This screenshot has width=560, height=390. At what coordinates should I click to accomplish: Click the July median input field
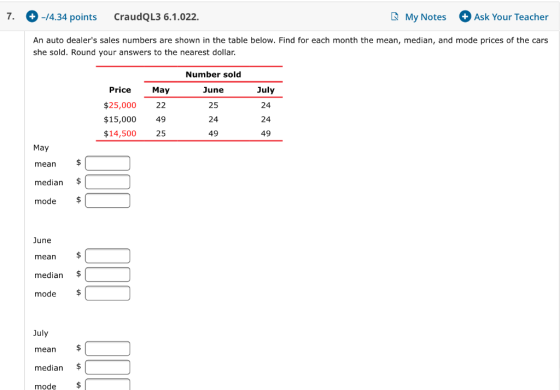coord(108,367)
